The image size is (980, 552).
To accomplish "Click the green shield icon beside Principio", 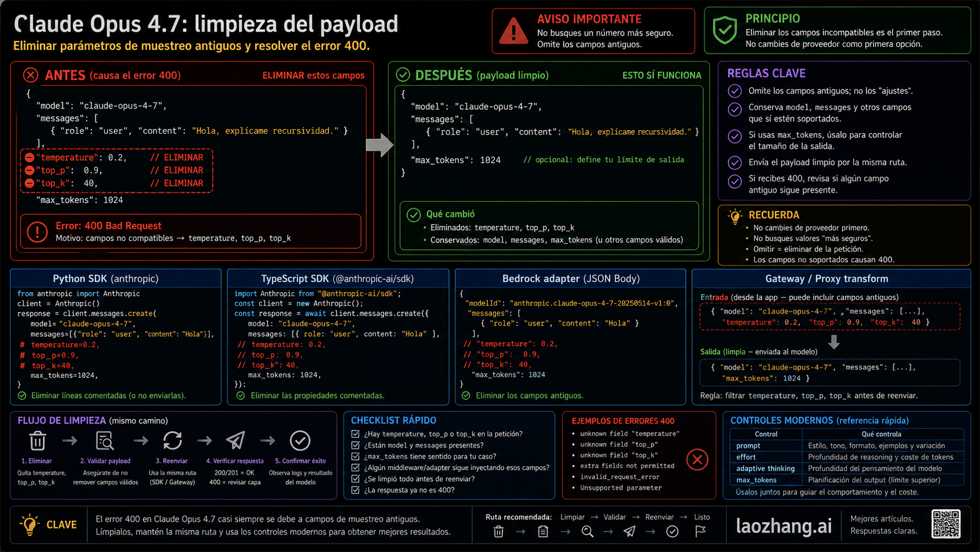I will [x=724, y=30].
